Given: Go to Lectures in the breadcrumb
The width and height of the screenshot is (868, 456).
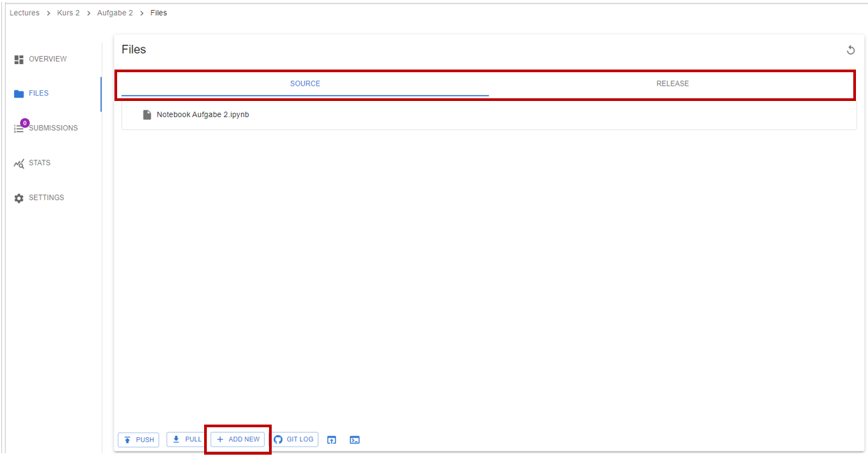Looking at the screenshot, I should click(x=24, y=13).
